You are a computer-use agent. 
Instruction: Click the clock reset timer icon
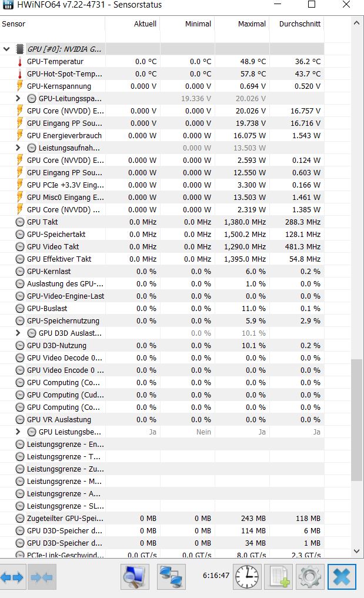pyautogui.click(x=246, y=577)
